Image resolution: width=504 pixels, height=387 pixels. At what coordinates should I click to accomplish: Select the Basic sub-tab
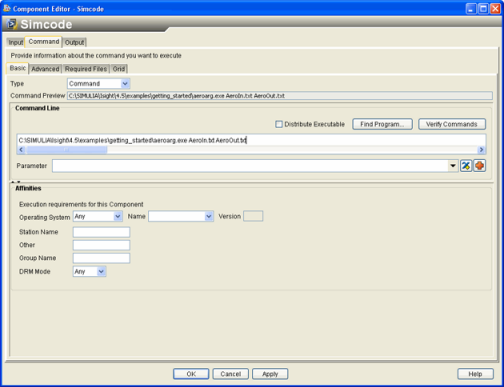point(18,68)
